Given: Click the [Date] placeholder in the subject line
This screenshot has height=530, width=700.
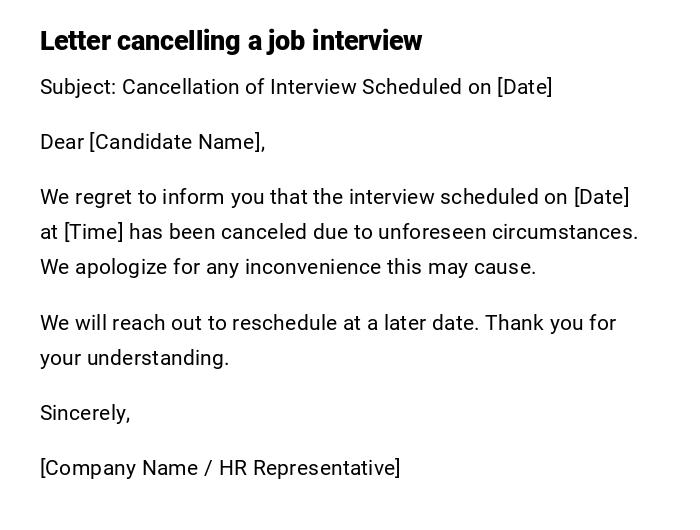Looking at the screenshot, I should (x=524, y=87).
